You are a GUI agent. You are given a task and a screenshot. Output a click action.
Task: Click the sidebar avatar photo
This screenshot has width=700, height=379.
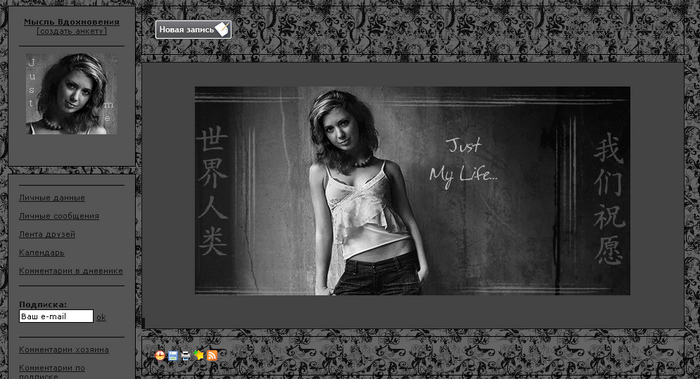[x=71, y=94]
